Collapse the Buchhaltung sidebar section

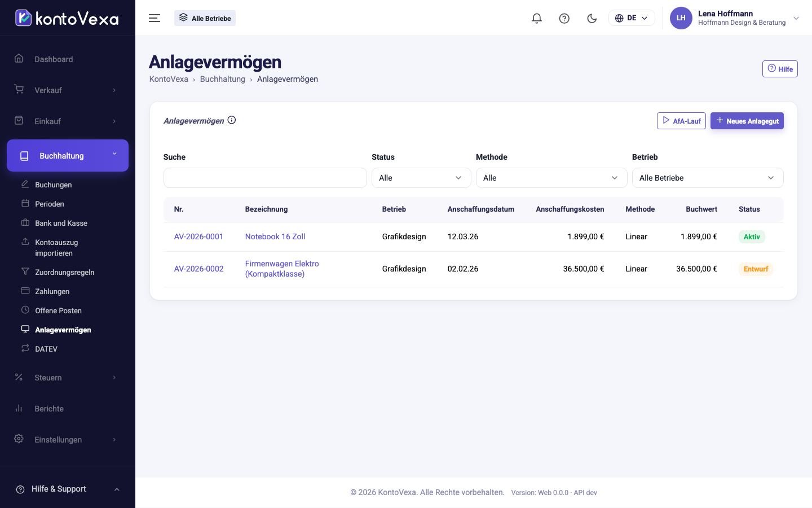pyautogui.click(x=68, y=155)
